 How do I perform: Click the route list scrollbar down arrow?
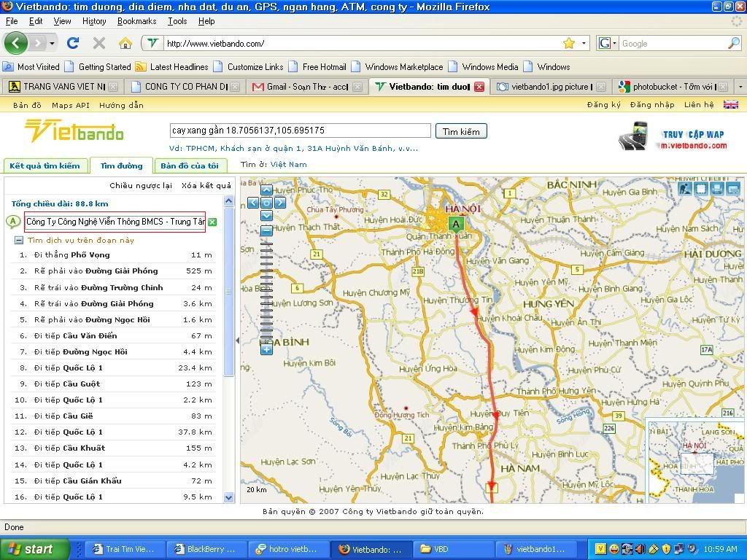(228, 497)
